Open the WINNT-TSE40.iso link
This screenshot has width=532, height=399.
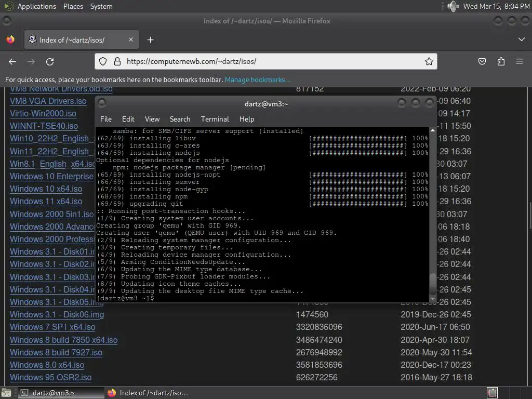44,126
